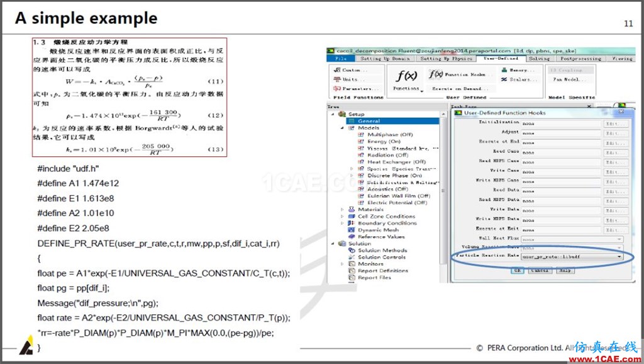Select the User-Defined ribbon tab
Viewport: 644px width, 364px height.
[501, 59]
